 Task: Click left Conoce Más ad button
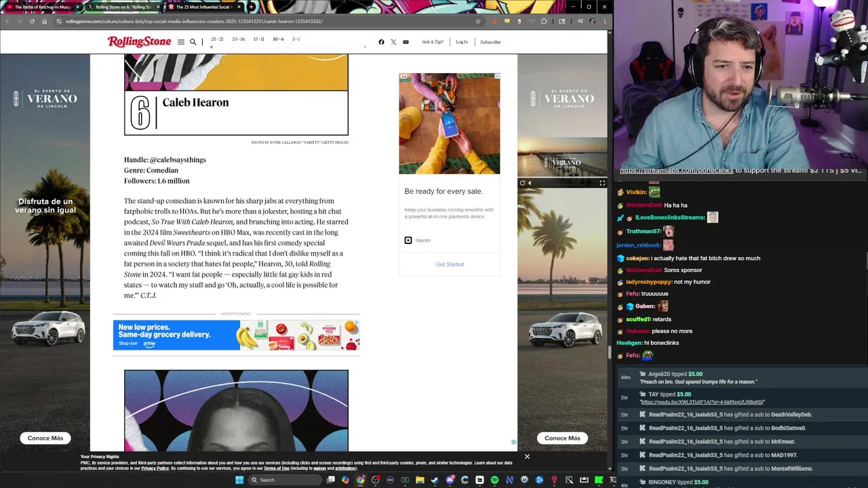click(x=45, y=438)
